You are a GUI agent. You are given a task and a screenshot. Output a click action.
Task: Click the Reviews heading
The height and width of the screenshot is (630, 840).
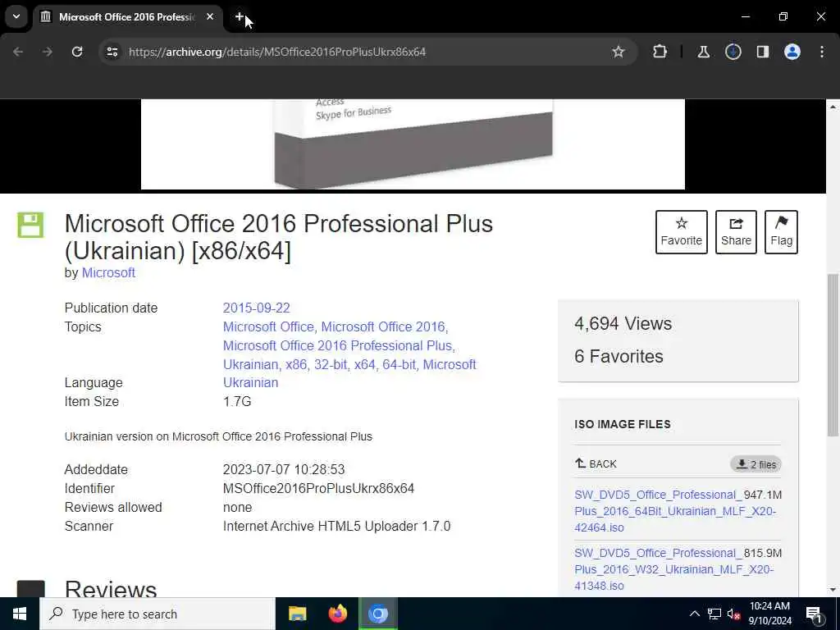click(111, 588)
